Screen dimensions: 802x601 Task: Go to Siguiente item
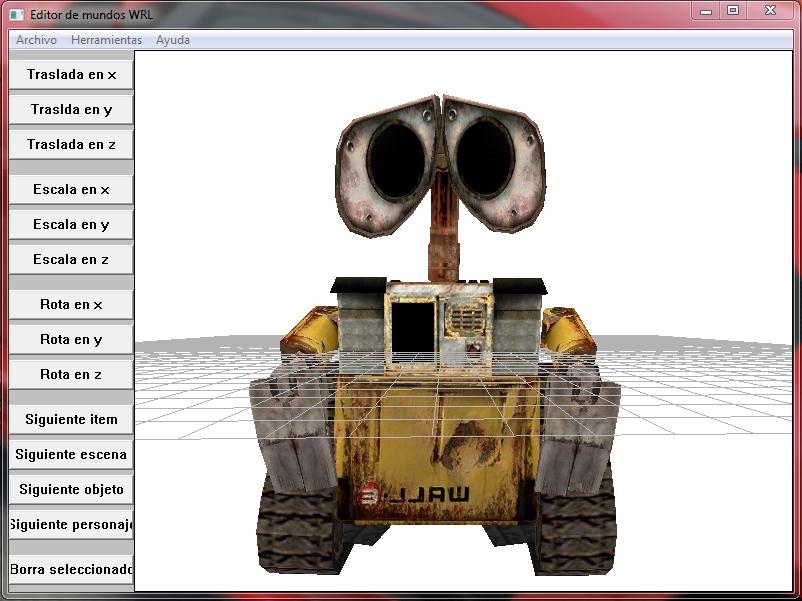(x=72, y=420)
